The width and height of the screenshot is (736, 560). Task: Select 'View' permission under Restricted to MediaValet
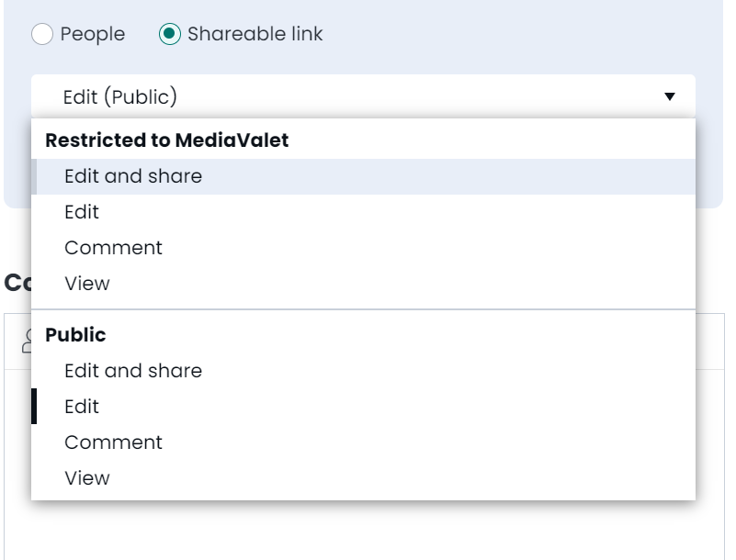(87, 283)
